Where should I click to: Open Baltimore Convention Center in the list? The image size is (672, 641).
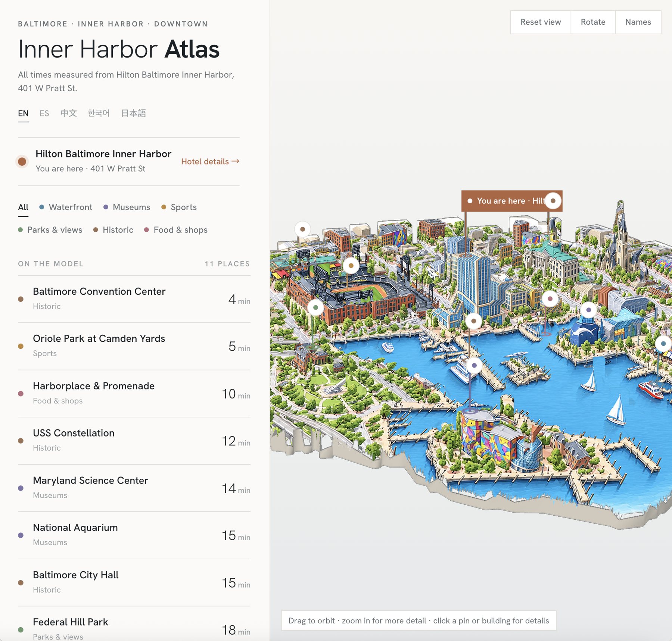(x=134, y=299)
